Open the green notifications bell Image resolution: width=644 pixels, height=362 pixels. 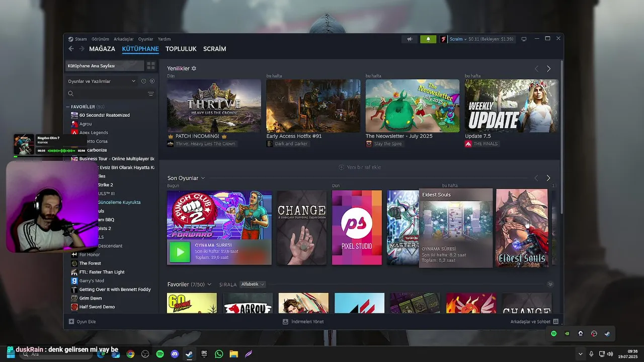tap(428, 39)
